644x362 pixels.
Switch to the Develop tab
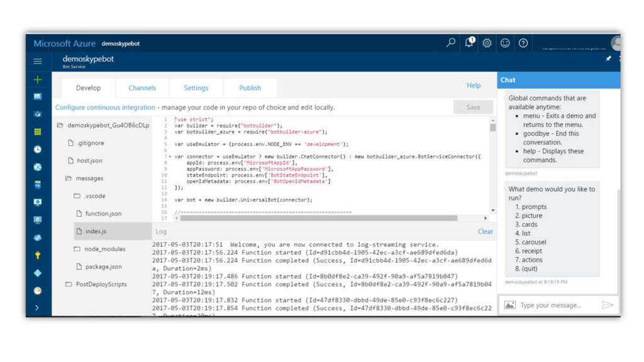[x=88, y=88]
